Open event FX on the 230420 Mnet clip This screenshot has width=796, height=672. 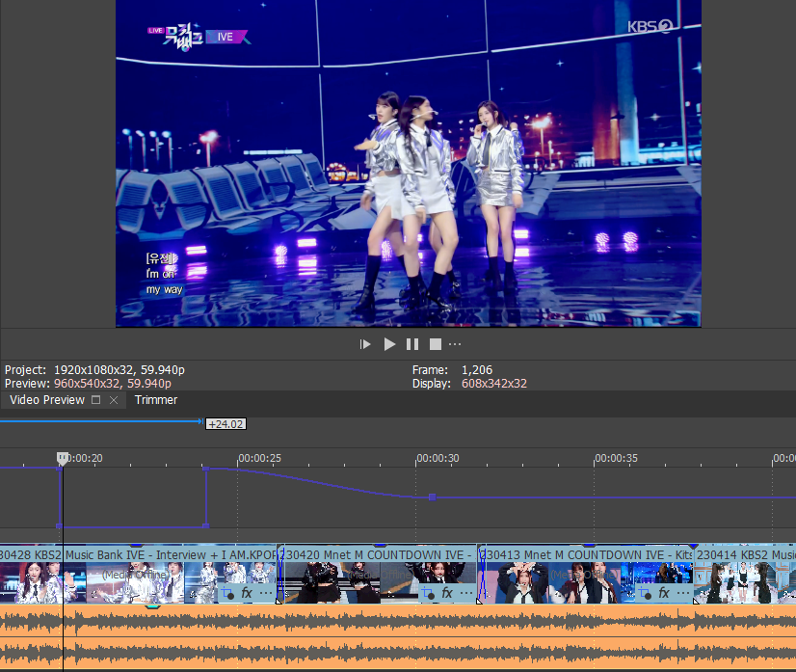pyautogui.click(x=447, y=593)
